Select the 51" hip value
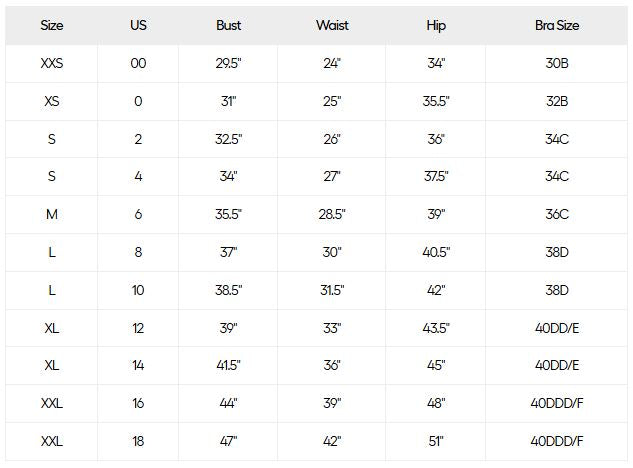633x468 pixels. pos(436,441)
